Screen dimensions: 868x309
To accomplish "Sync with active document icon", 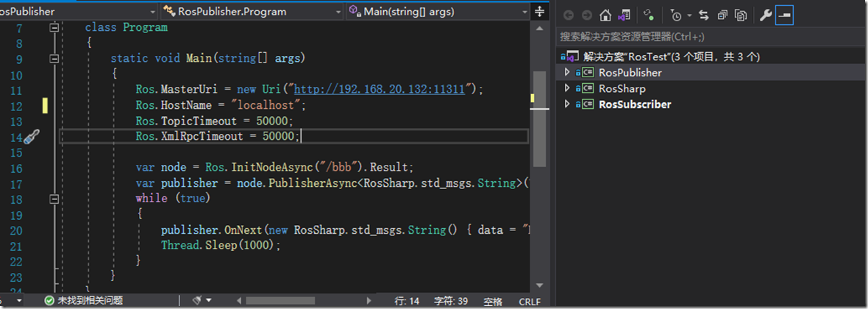I will pyautogui.click(x=703, y=15).
